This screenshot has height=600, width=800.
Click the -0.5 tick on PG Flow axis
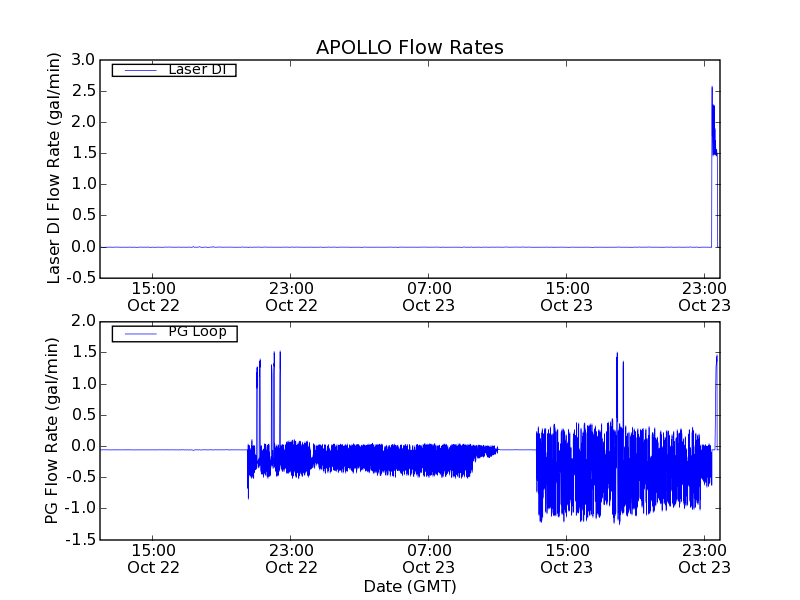click(x=81, y=477)
